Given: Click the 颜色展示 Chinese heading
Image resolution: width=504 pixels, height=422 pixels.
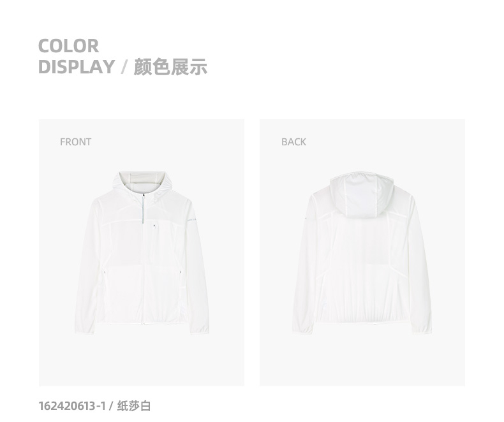Looking at the screenshot, I should click(x=170, y=67).
